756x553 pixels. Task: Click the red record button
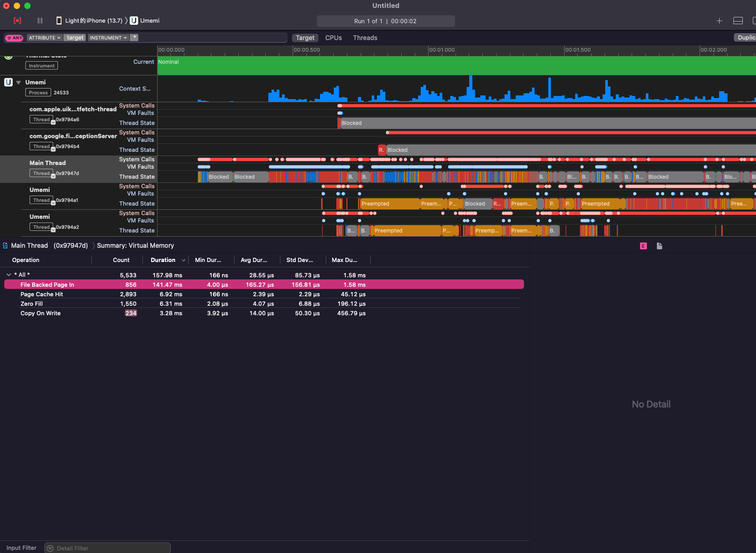tap(17, 21)
